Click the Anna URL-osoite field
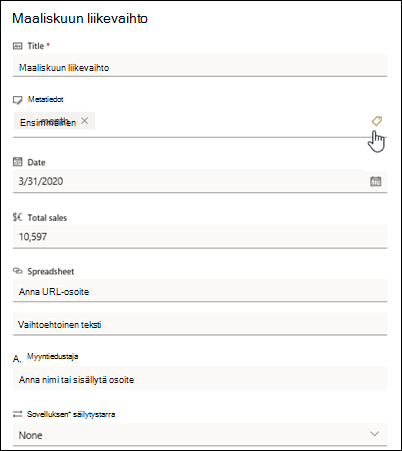402x451 pixels. (200, 291)
